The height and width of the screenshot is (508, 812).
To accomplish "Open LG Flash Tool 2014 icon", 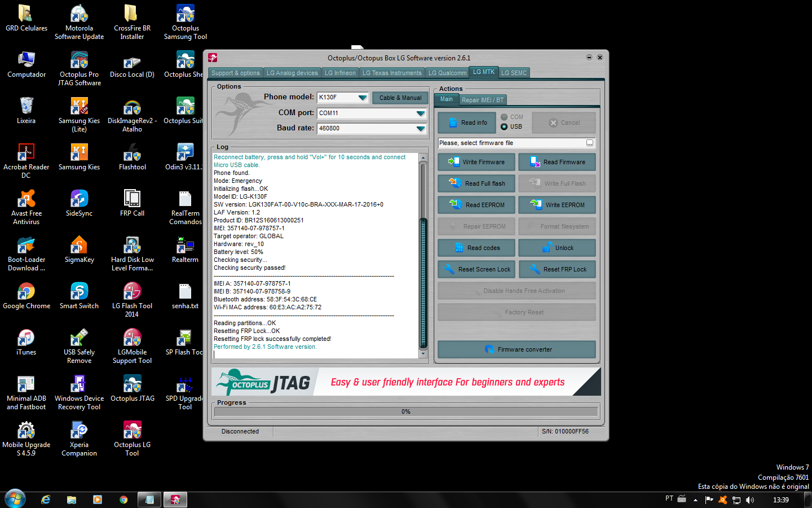I will [x=132, y=300].
